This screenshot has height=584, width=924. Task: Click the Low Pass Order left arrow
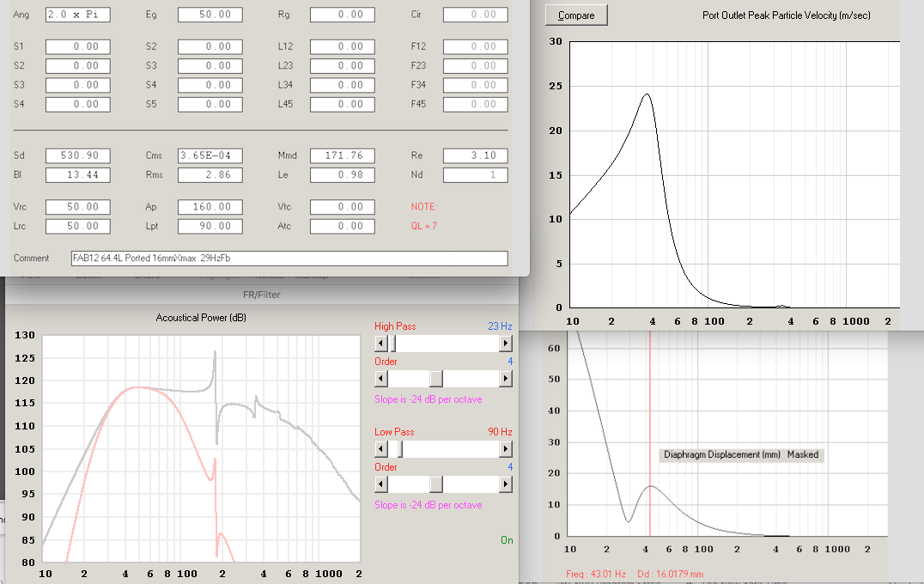tap(381, 484)
